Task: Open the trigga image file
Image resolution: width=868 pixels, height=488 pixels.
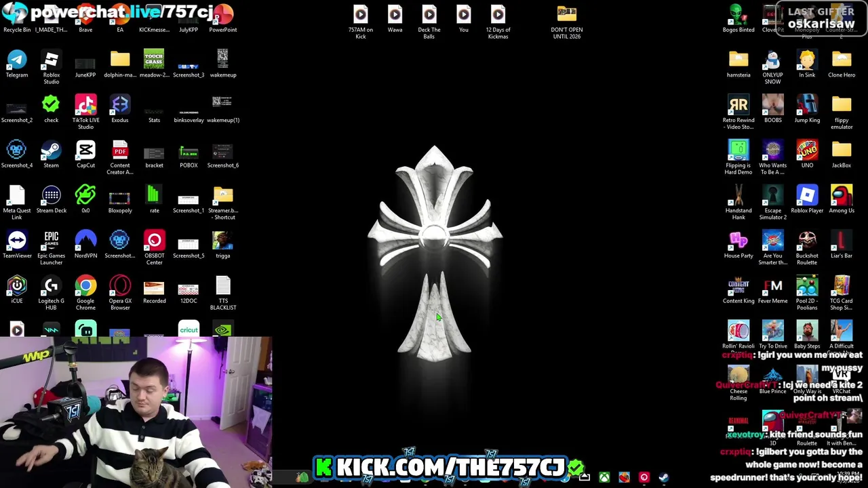Action: pyautogui.click(x=223, y=244)
